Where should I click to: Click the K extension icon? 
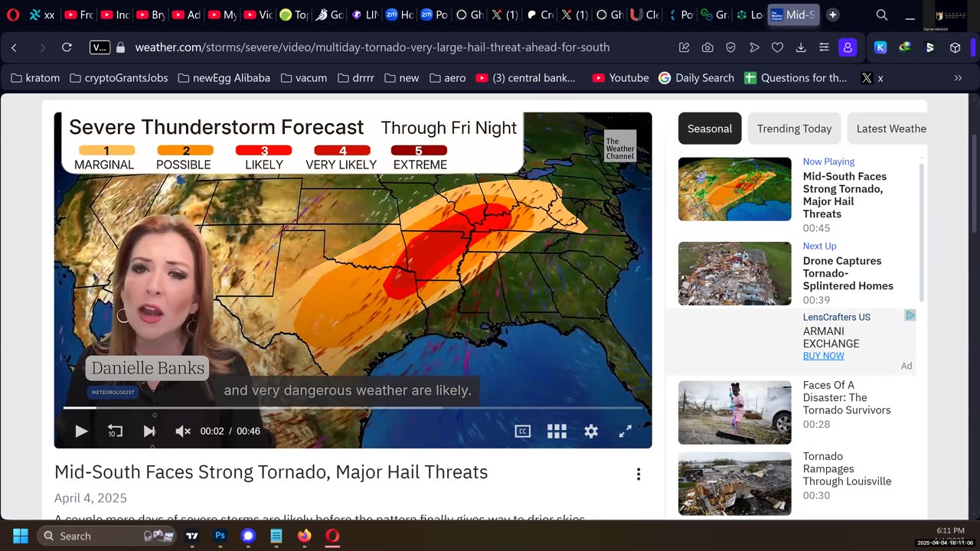point(880,47)
